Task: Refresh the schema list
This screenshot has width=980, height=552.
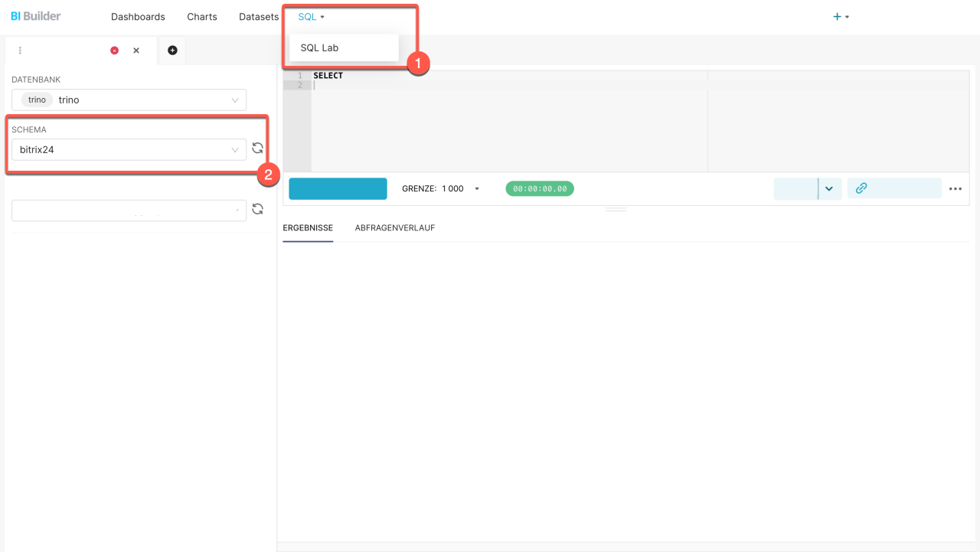Action: (257, 149)
